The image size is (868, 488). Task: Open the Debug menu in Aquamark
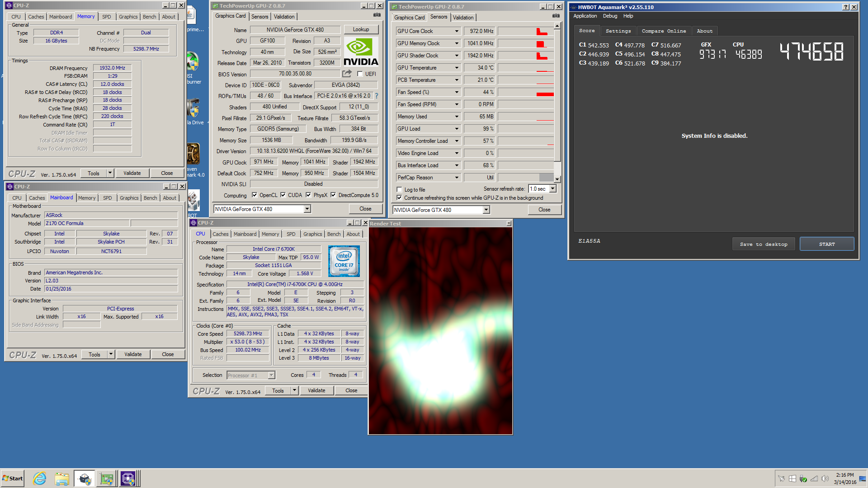(x=610, y=16)
